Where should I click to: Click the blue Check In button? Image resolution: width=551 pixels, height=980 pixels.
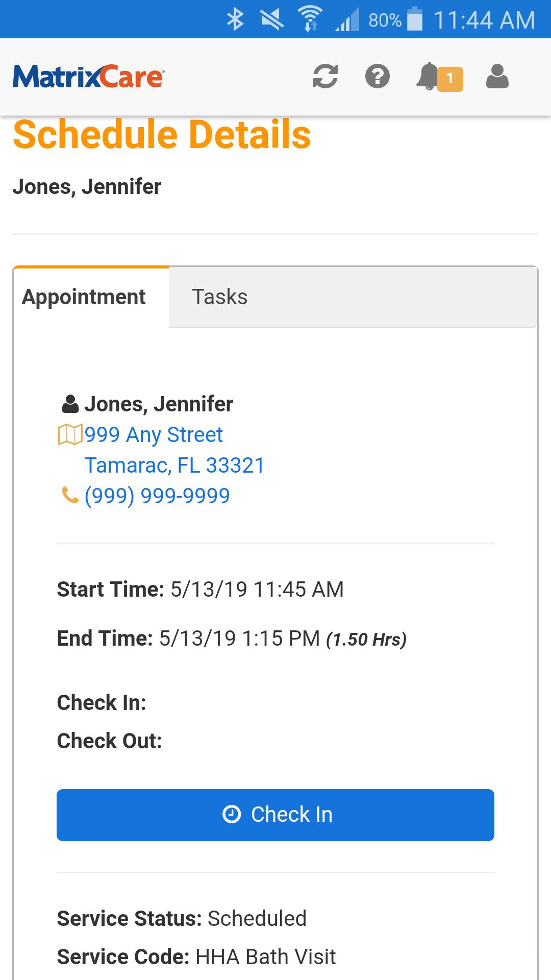[275, 815]
